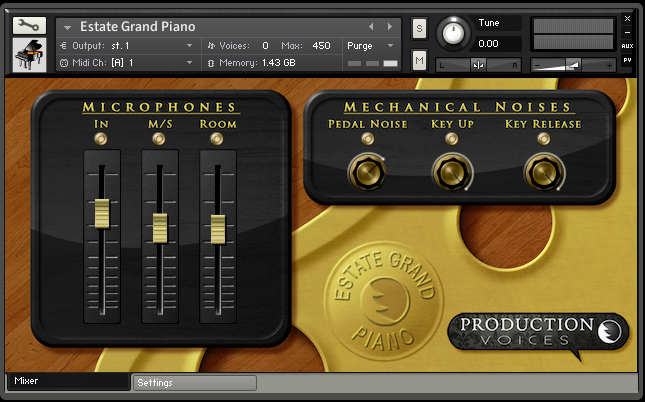Open the Purge dropdown menu
Image resolution: width=645 pixels, height=402 pixels.
tap(371, 46)
